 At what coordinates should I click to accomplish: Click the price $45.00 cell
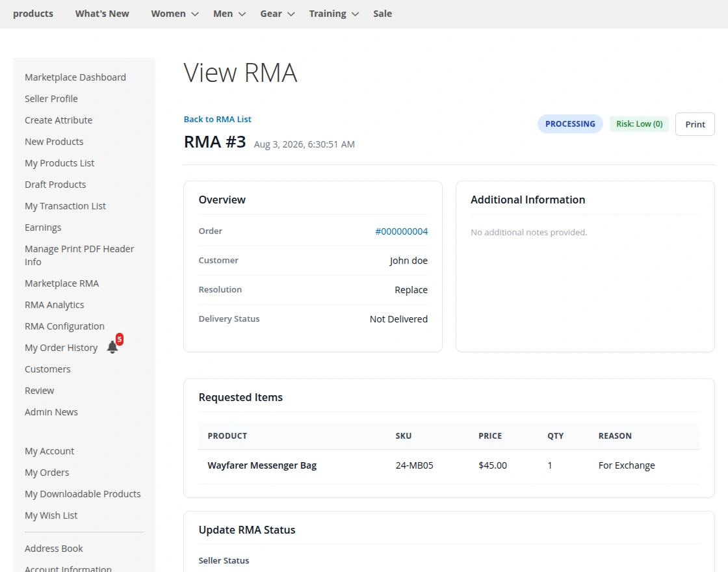click(x=493, y=465)
